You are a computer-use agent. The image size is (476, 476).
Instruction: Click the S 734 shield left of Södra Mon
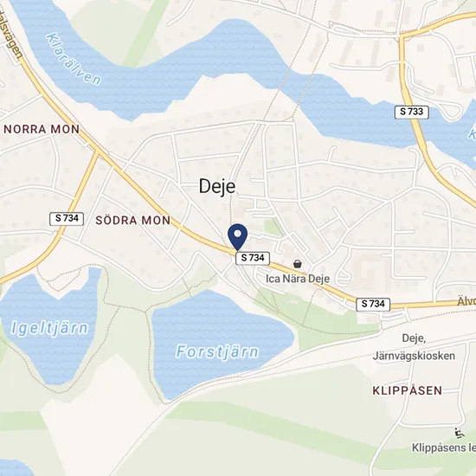(67, 219)
